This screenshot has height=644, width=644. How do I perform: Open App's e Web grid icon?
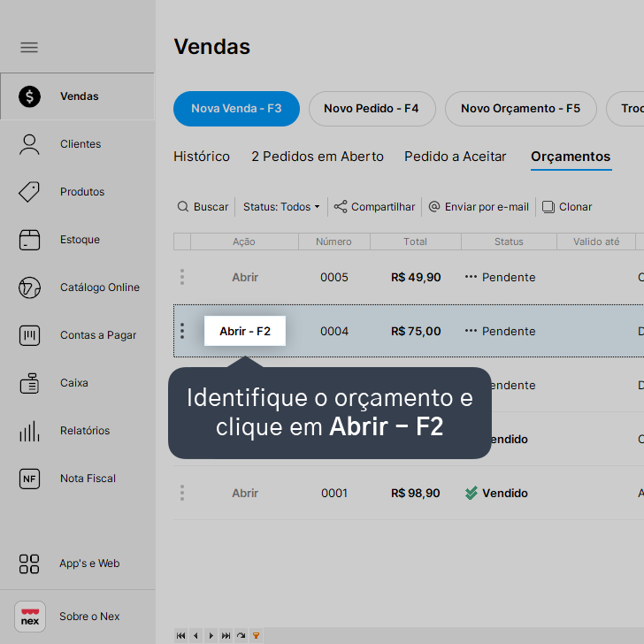(x=29, y=563)
